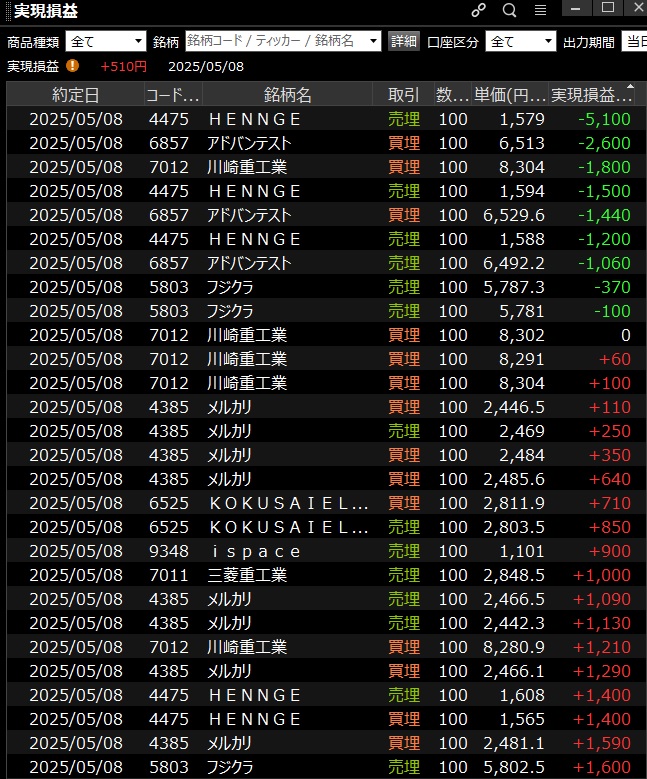Minimize the 実現損益 window

(576, 8)
